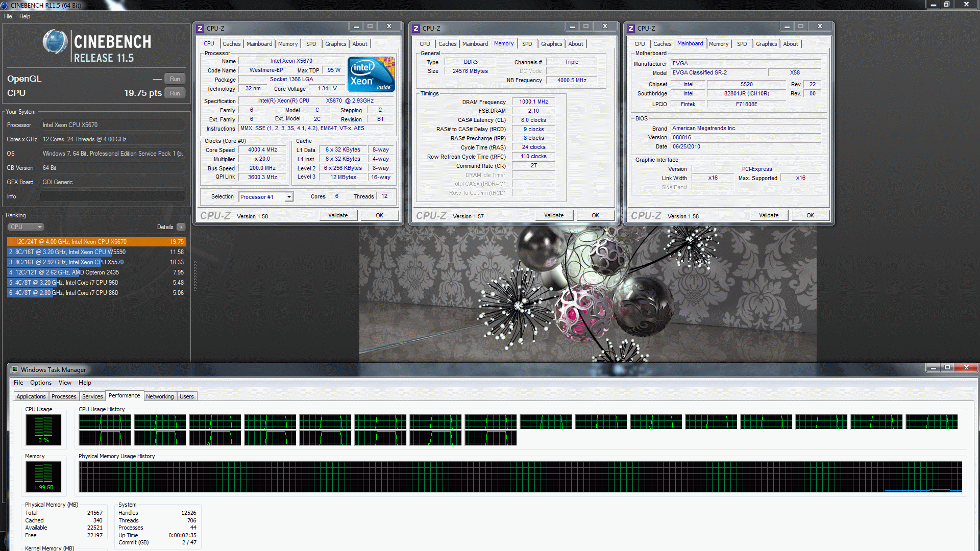Screen dimensions: 980x551
Task: Run the OpenGL benchmark
Action: tap(175, 79)
